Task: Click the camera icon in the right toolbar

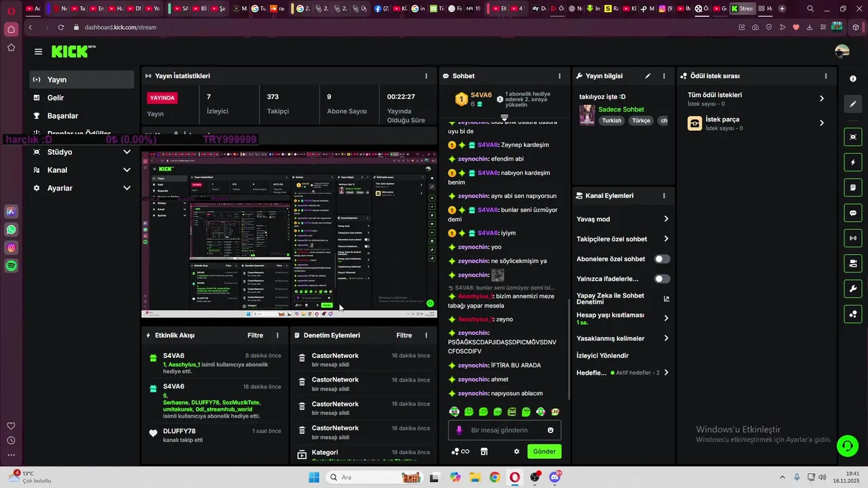Action: coord(853,263)
